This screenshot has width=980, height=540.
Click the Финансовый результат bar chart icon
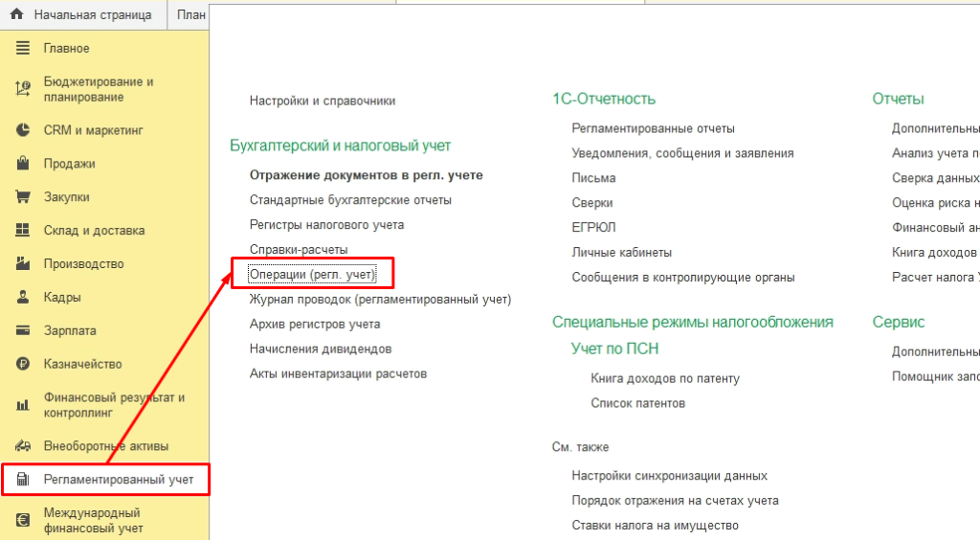click(x=23, y=405)
